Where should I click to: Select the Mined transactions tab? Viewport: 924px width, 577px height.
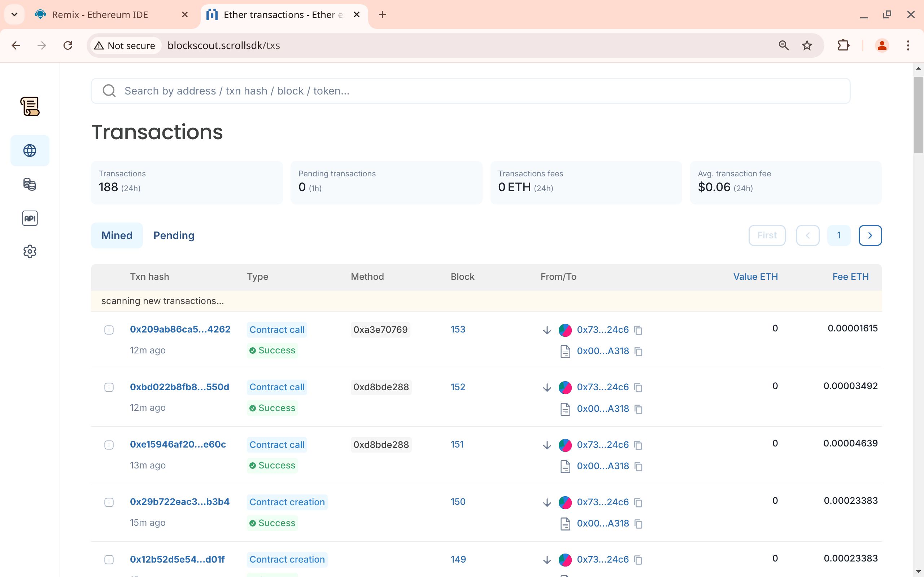coord(117,235)
